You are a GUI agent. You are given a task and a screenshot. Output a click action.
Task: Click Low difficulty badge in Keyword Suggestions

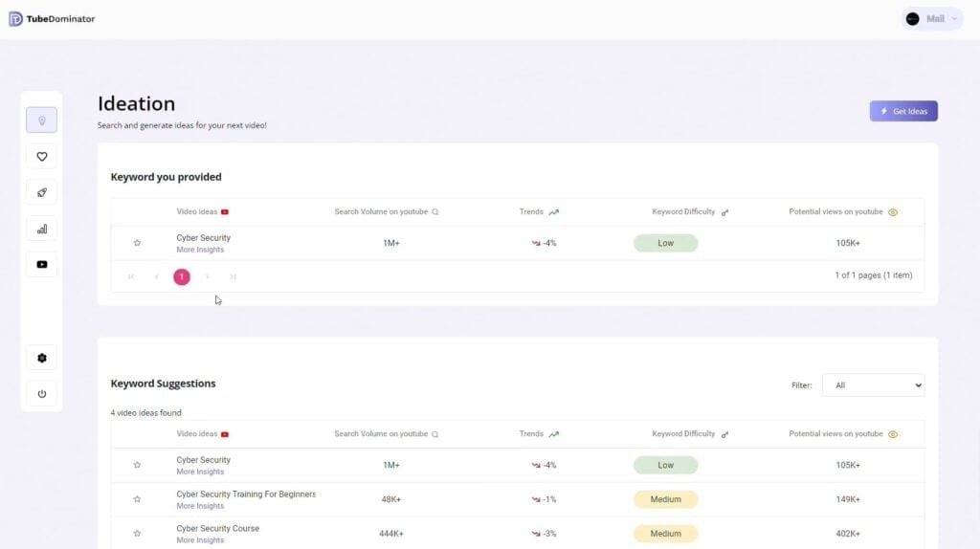click(665, 466)
